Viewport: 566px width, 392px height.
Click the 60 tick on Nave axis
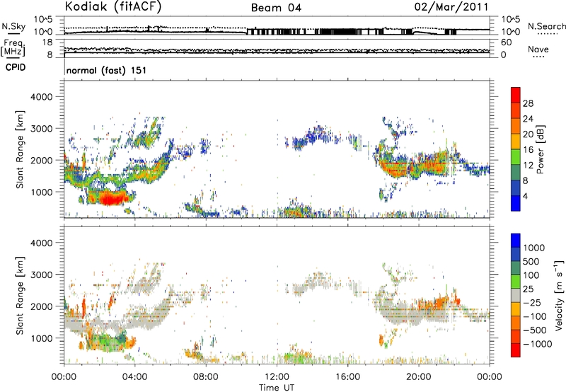click(x=506, y=42)
